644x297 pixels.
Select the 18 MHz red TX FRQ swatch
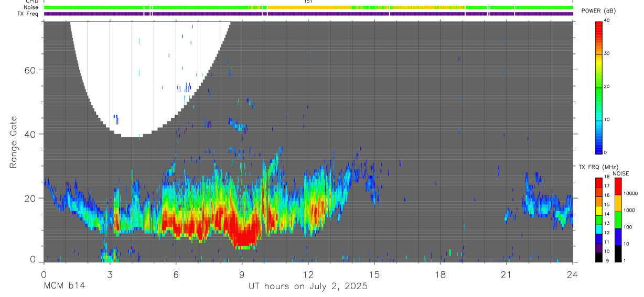(x=599, y=182)
